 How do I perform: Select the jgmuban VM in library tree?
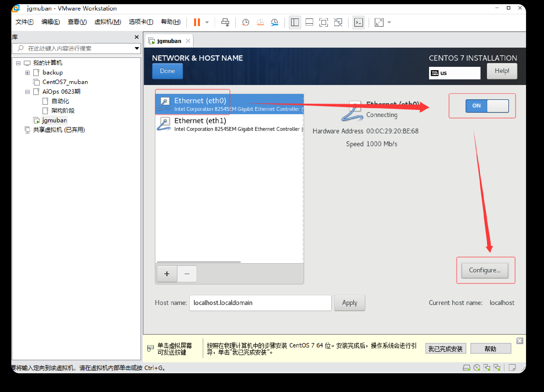[54, 120]
